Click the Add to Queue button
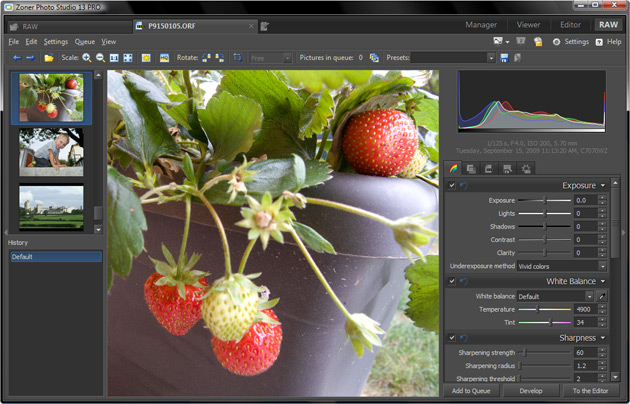Screen dimensions: 630x404 click(469, 391)
